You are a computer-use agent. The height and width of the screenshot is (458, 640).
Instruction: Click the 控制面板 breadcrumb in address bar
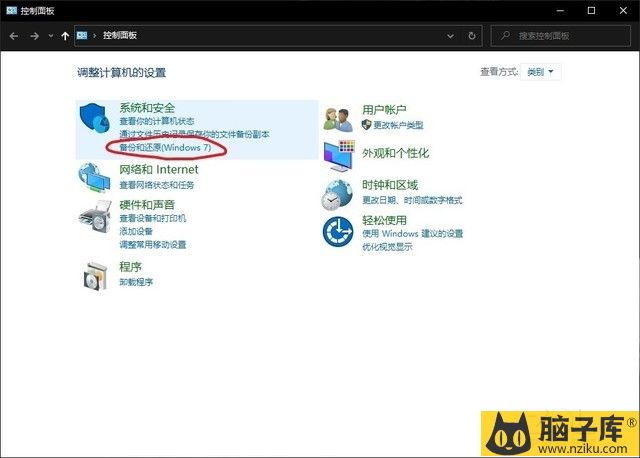pos(120,36)
